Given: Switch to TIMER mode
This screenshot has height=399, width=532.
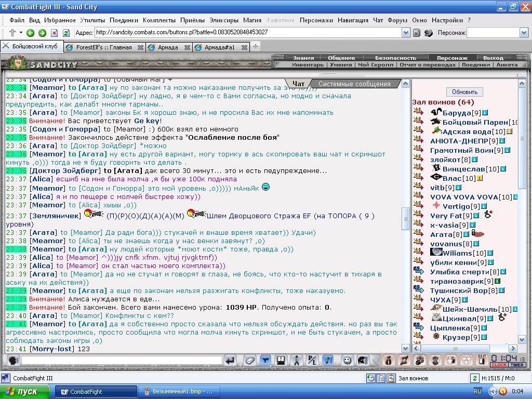Looking at the screenshot, I should tap(517, 365).
